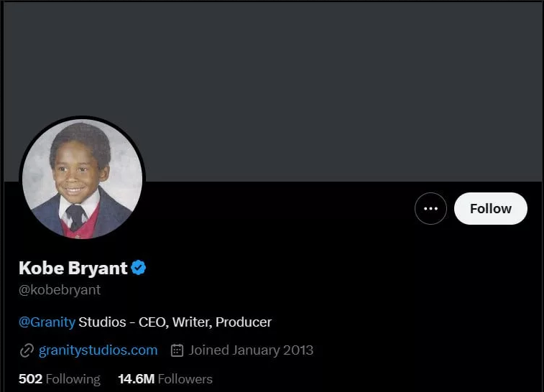Click the blue verified badge
The image size is (544, 392).
tap(139, 269)
